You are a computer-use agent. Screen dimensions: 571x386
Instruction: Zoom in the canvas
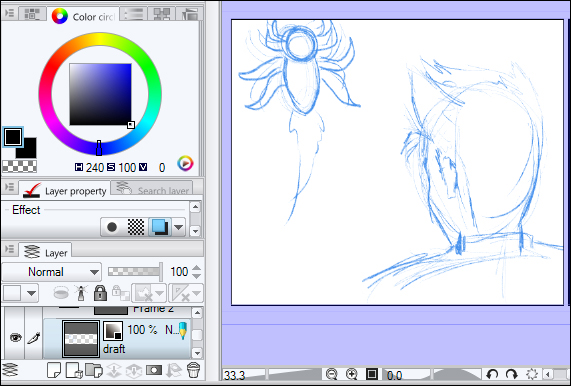[x=352, y=374]
